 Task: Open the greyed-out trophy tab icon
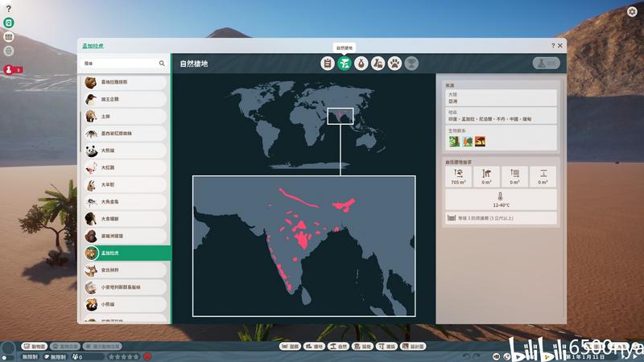point(411,64)
